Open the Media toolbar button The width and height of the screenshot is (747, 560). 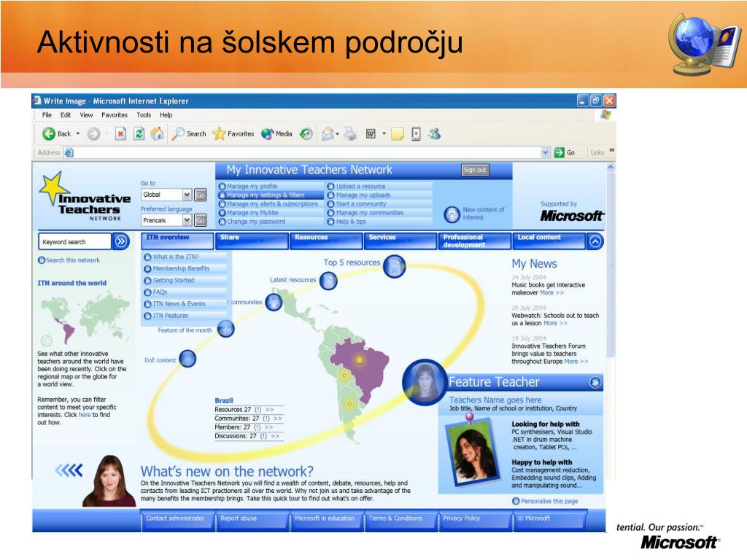point(276,134)
